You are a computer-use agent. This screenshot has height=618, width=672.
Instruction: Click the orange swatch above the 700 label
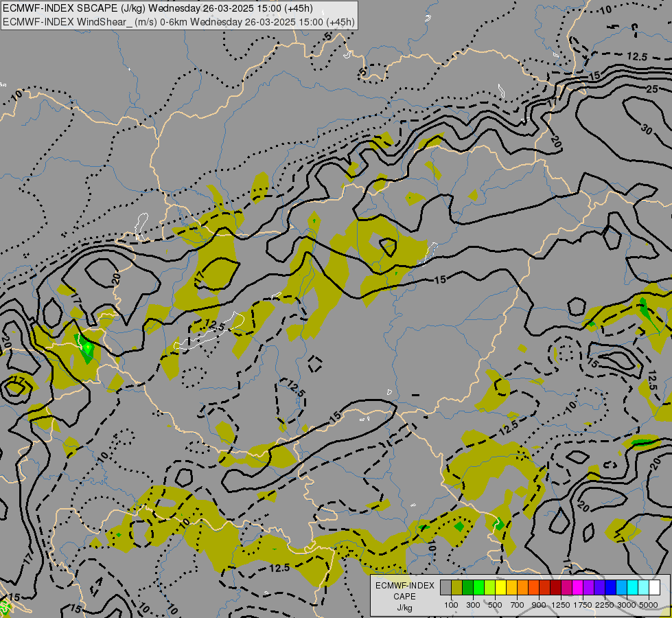[x=522, y=588]
